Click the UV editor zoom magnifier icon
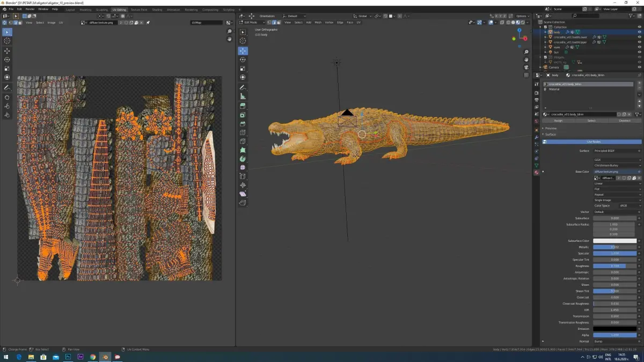The image size is (644, 362). click(230, 32)
